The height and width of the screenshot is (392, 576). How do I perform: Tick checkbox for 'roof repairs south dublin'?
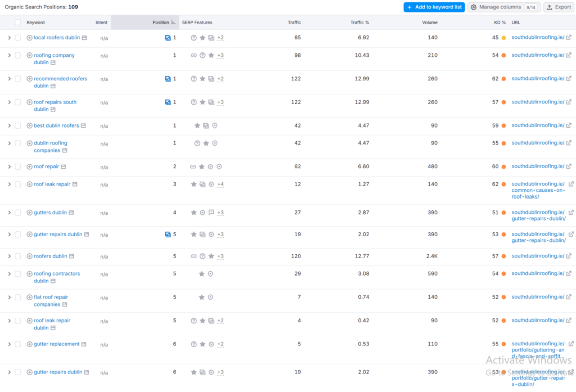[17, 102]
